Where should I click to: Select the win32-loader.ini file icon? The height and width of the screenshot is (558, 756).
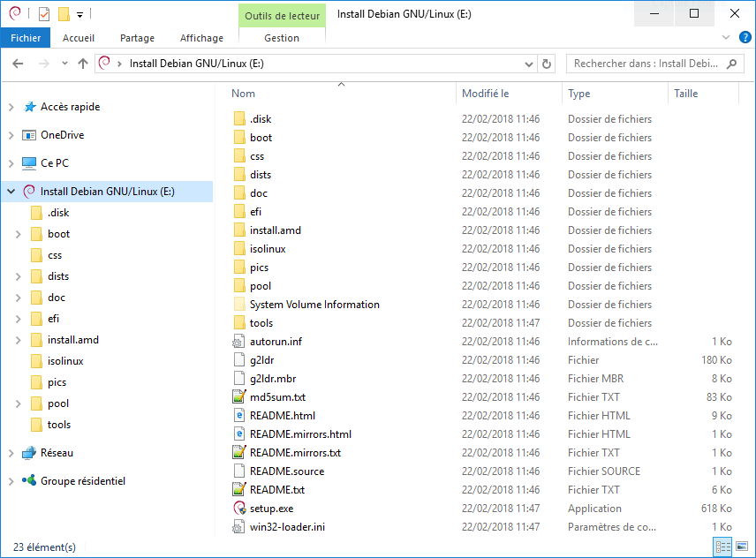click(x=238, y=527)
